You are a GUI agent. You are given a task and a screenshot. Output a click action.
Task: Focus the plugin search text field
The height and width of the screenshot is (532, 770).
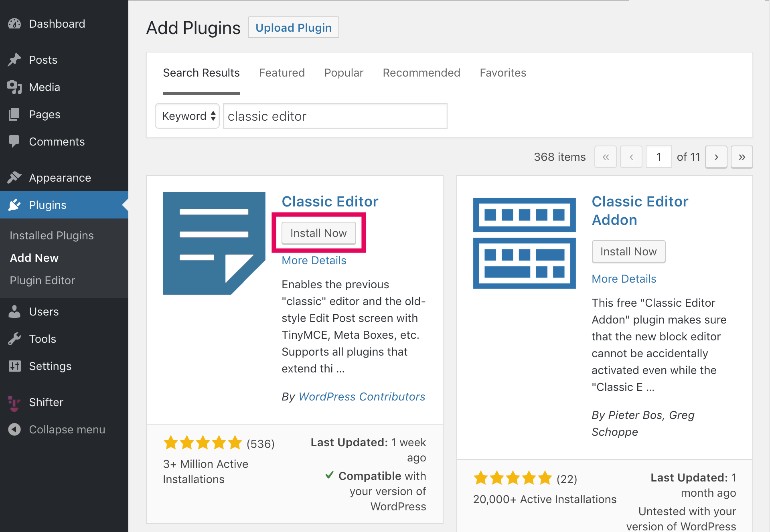[x=335, y=116]
